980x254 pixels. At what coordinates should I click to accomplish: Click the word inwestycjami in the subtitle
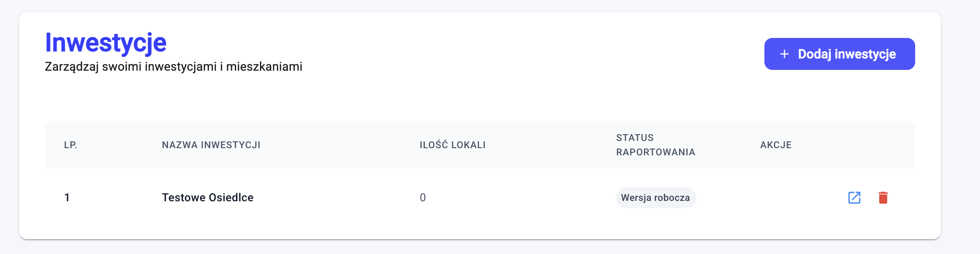(x=181, y=67)
